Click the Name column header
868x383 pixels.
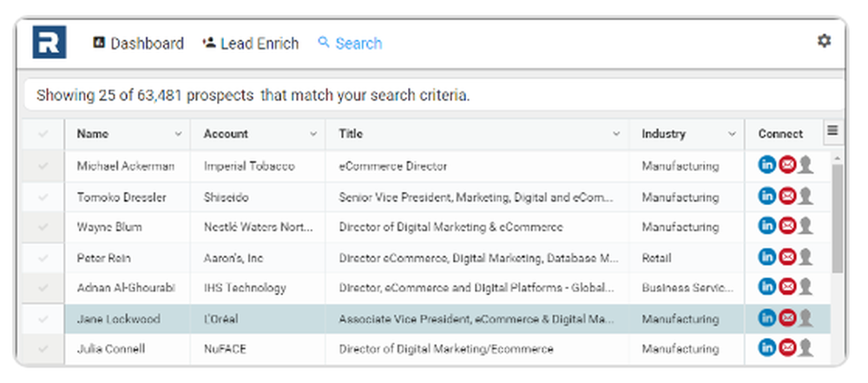coord(128,134)
